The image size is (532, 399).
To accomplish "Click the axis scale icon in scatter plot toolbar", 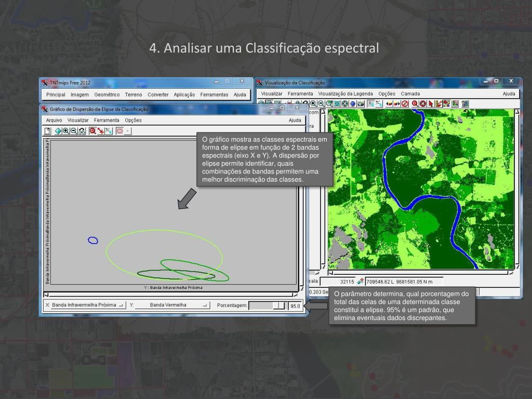I will 109,131.
